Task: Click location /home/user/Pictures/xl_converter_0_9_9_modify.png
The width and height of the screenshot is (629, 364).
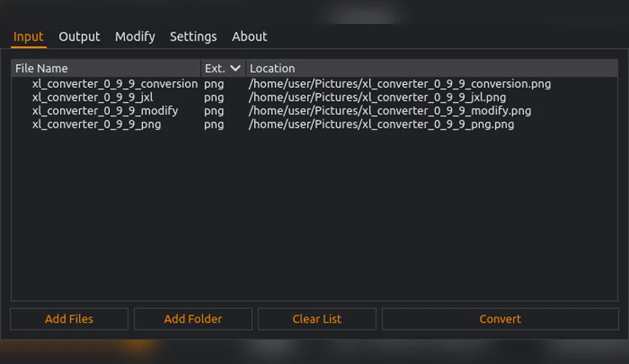Action: coord(390,111)
